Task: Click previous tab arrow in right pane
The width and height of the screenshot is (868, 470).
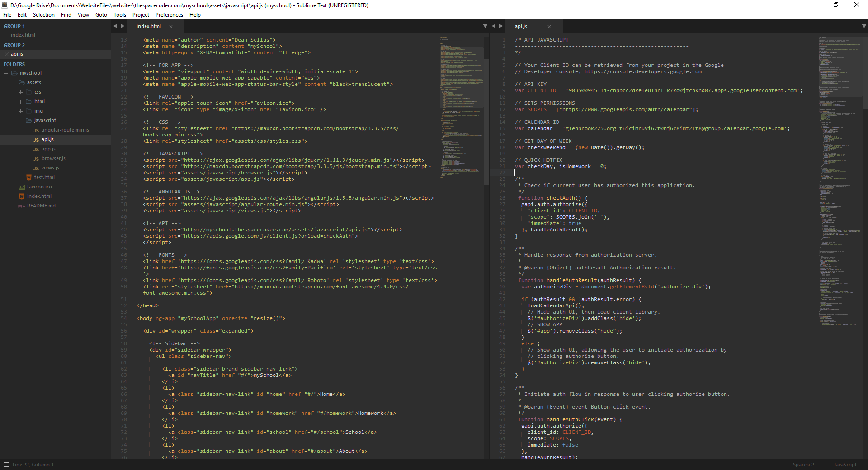Action: pos(494,26)
